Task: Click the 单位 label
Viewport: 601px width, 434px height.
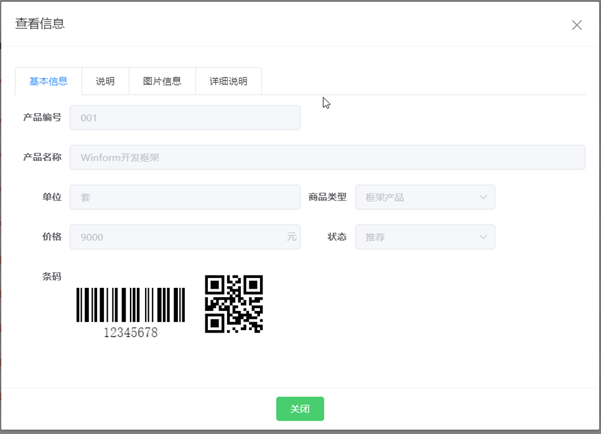Action: (52, 197)
